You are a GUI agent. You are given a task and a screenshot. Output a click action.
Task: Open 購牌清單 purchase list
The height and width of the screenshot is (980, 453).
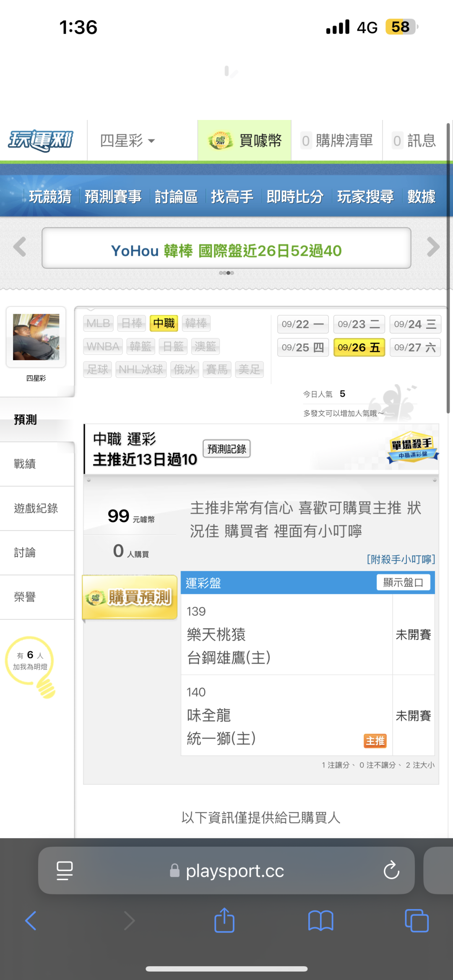point(337,140)
